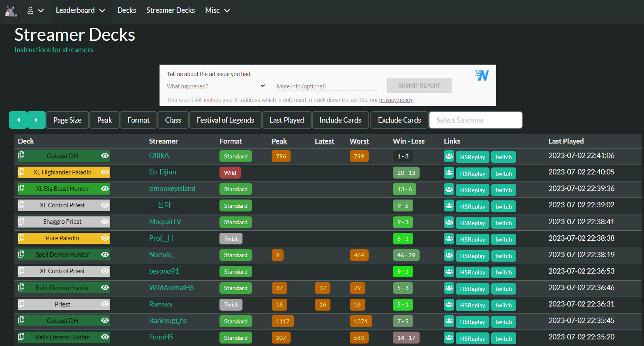Open the 'What happened?' dropdown
Viewport: 644px width, 346px height.
(x=216, y=86)
